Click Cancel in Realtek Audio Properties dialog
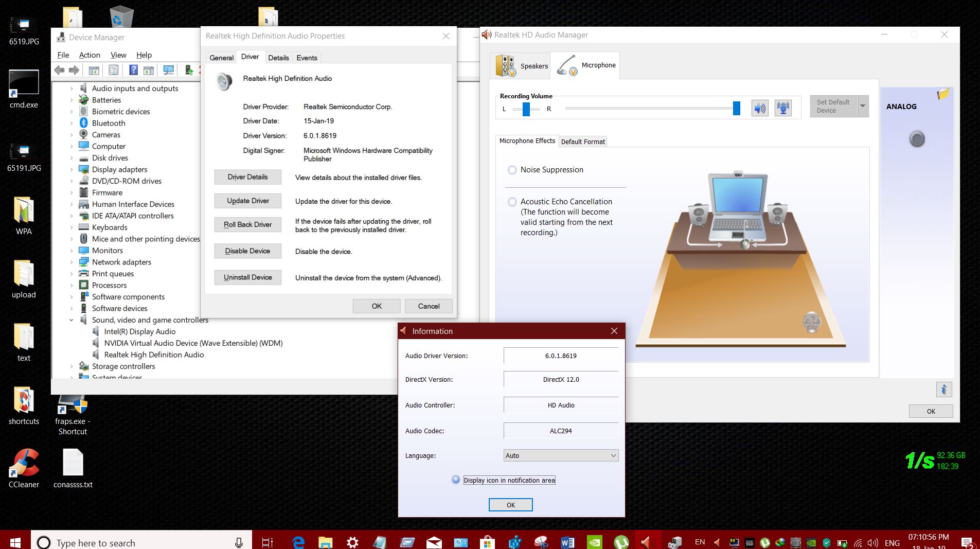Screen dimensions: 980x549 tap(429, 306)
